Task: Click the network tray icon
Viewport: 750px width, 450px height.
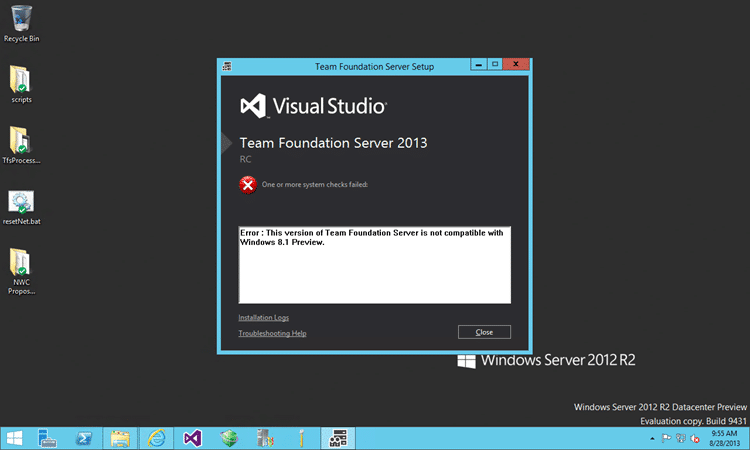Action: point(681,438)
